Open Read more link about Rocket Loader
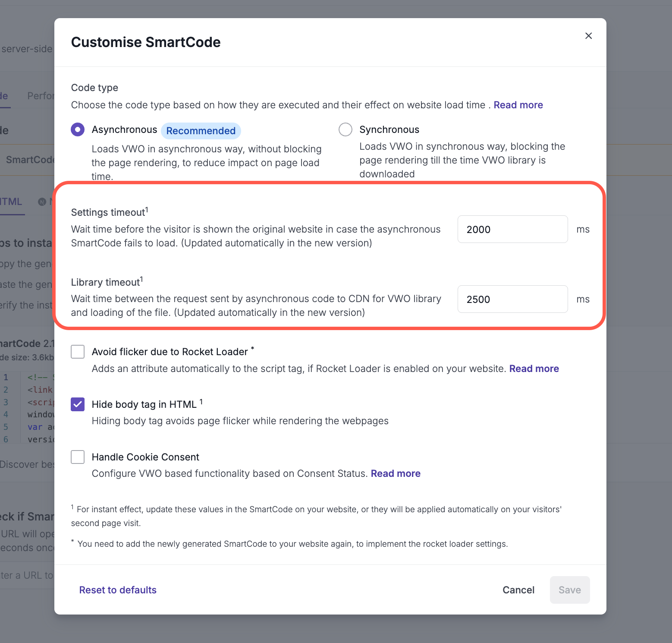Image resolution: width=672 pixels, height=643 pixels. tap(534, 369)
